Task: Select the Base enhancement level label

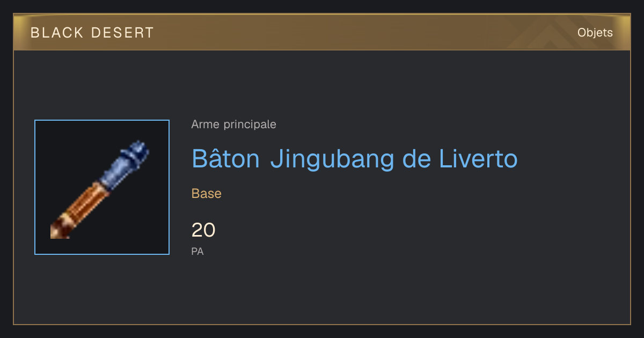Action: tap(207, 194)
